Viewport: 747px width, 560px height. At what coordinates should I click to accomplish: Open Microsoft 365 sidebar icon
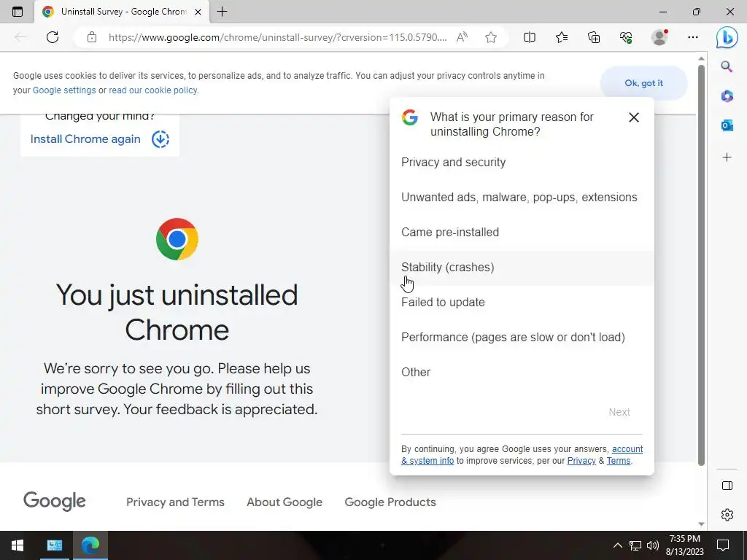click(727, 96)
